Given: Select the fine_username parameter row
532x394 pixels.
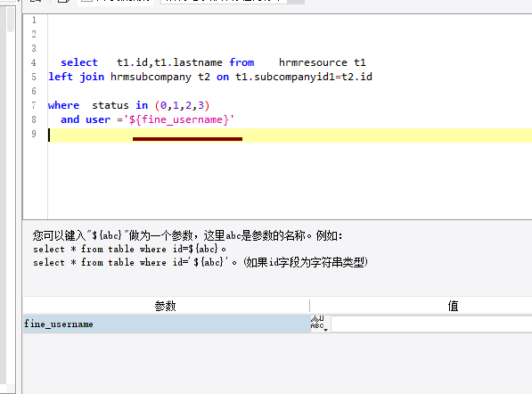Looking at the screenshot, I should tap(167, 324).
